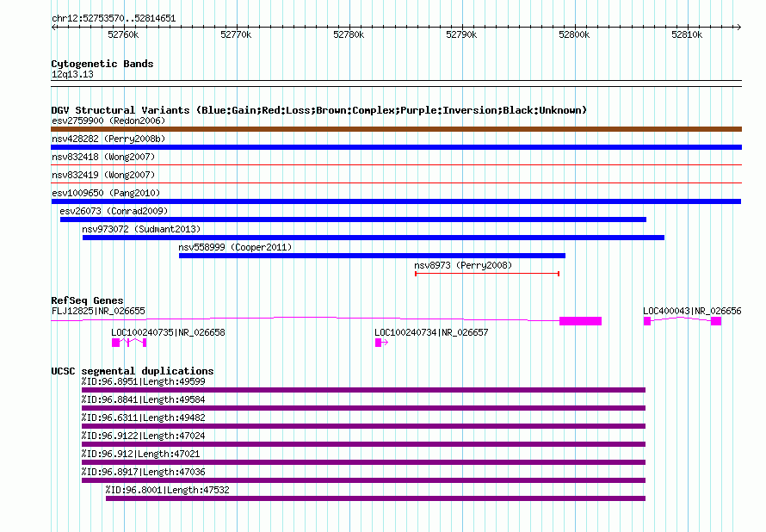Click the RefSeq Genes track title
This screenshot has width=766, height=532.
(87, 300)
